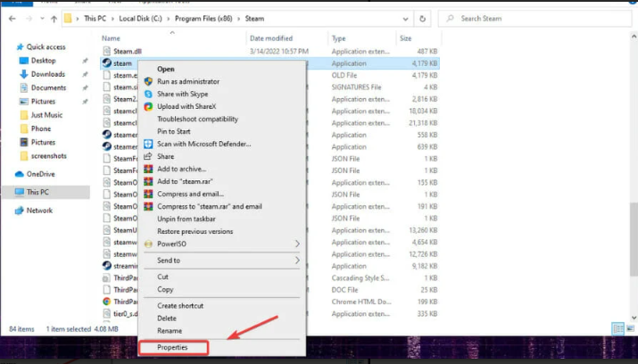Open Quick access in the navigation pane

46,47
